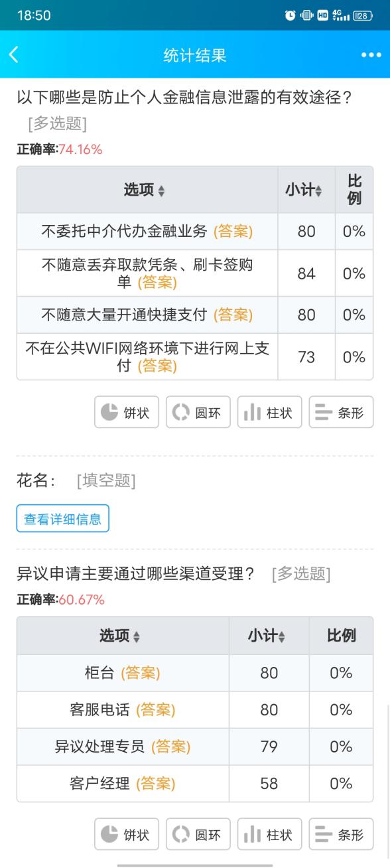Tap the back arrow in header
This screenshot has height=868, width=390.
(x=14, y=55)
